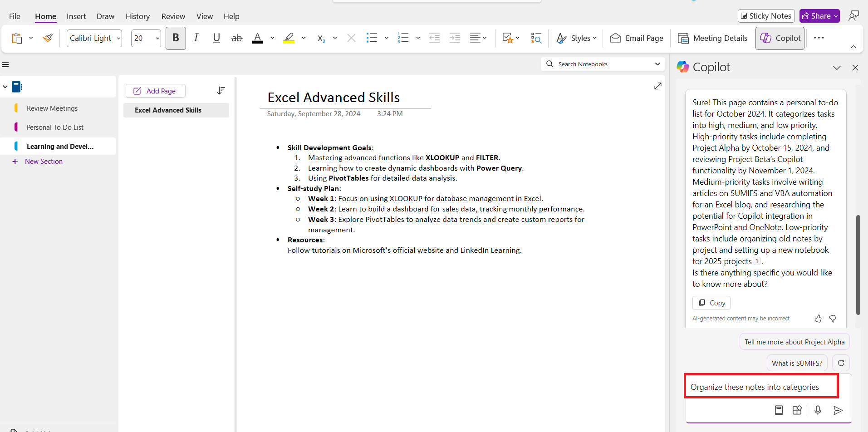Screen dimensions: 868x432
Task: Apply the yellow text highlight color
Action: coord(289,38)
